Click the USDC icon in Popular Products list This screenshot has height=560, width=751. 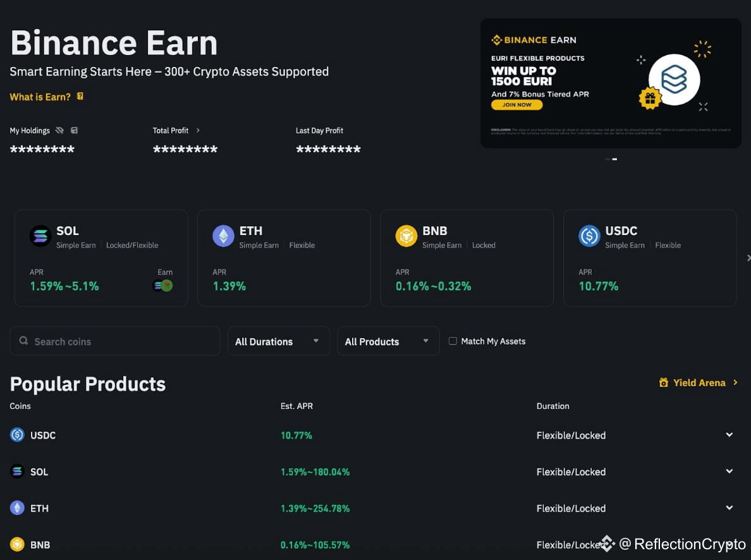coord(17,435)
